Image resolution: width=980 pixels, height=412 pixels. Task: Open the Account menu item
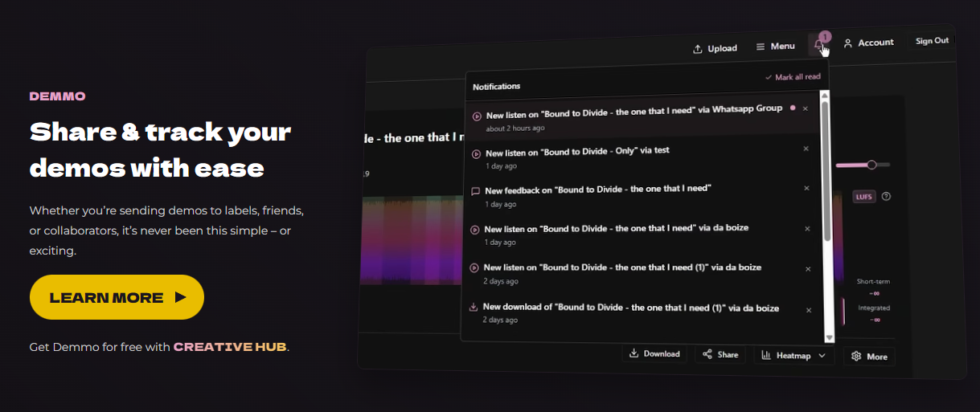[868, 43]
